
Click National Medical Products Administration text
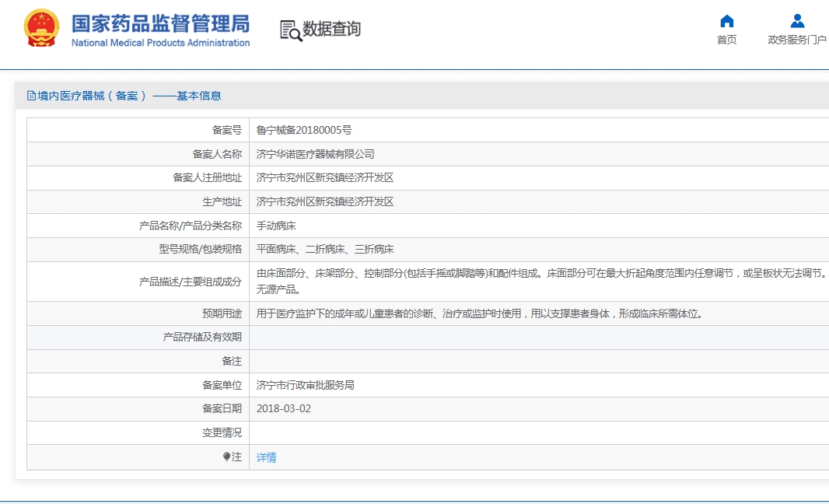click(x=161, y=43)
